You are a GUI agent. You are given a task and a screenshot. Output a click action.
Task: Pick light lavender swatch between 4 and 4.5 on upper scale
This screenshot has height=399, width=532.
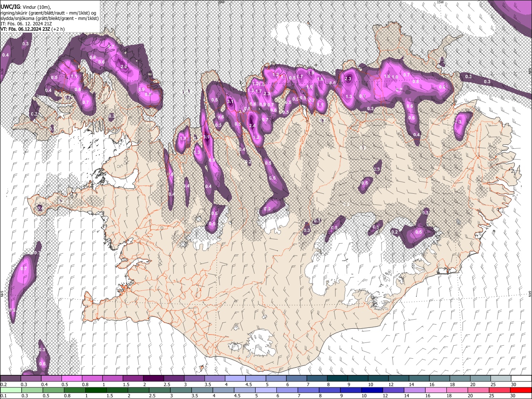(235, 379)
